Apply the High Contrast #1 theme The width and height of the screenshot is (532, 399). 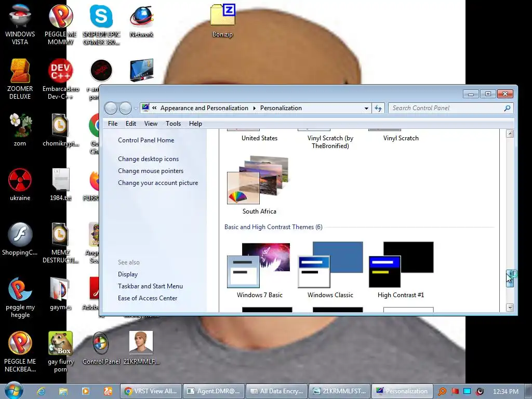point(401,270)
